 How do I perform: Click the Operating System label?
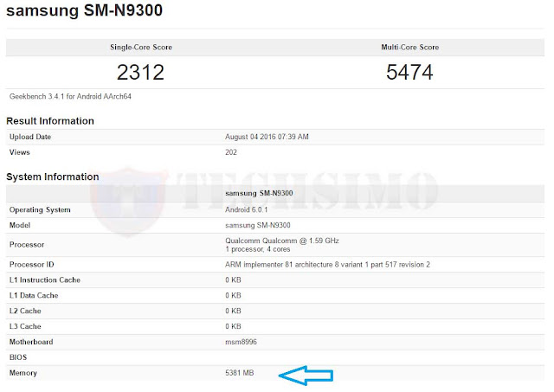40,209
